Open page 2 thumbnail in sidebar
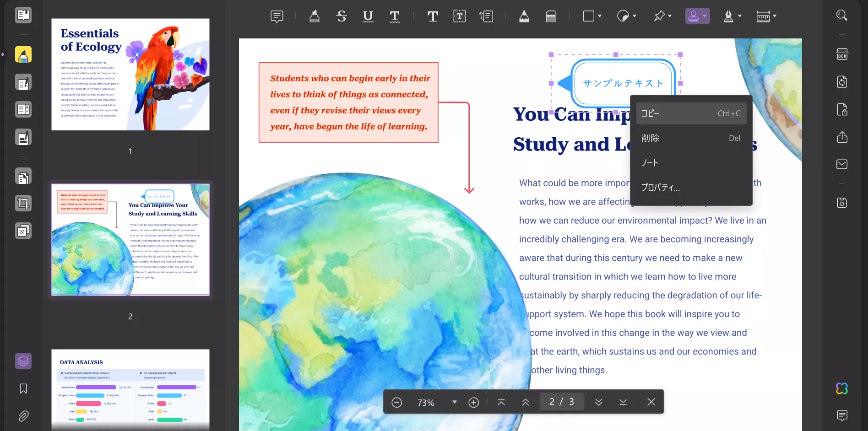Viewport: 868px width, 431px height. tap(130, 240)
